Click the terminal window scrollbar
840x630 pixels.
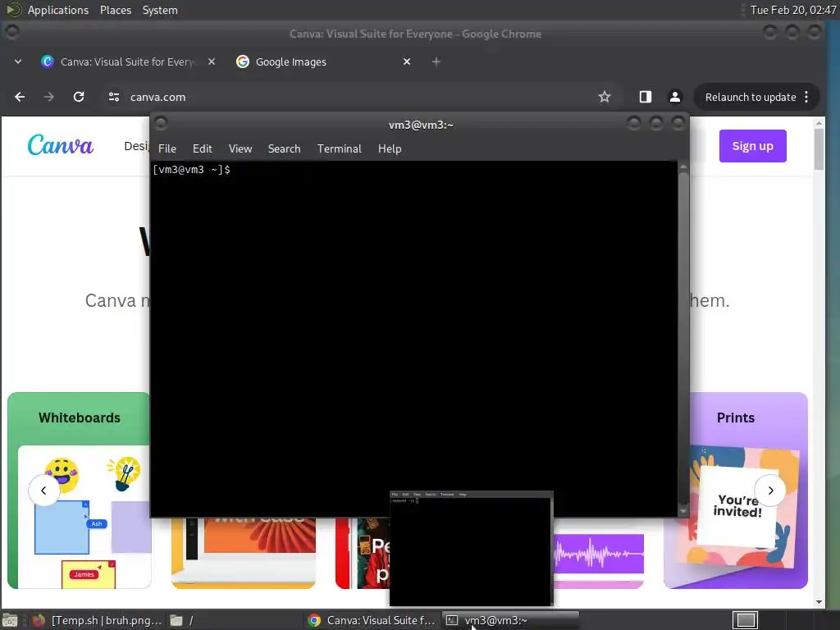coord(683,337)
